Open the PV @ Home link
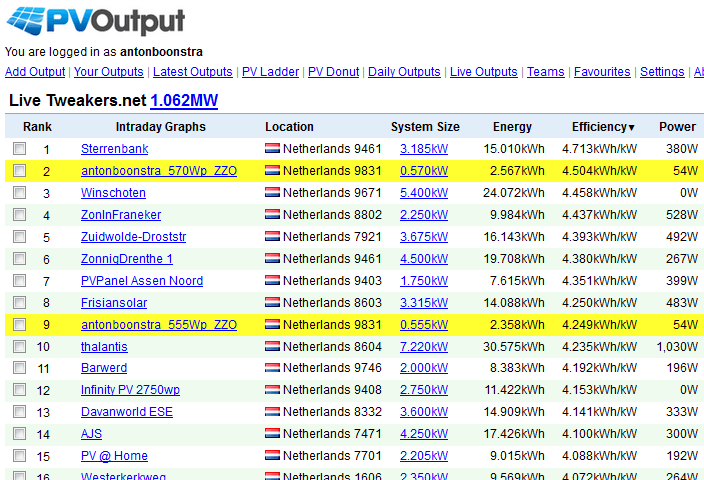The height and width of the screenshot is (480, 704). click(x=114, y=456)
